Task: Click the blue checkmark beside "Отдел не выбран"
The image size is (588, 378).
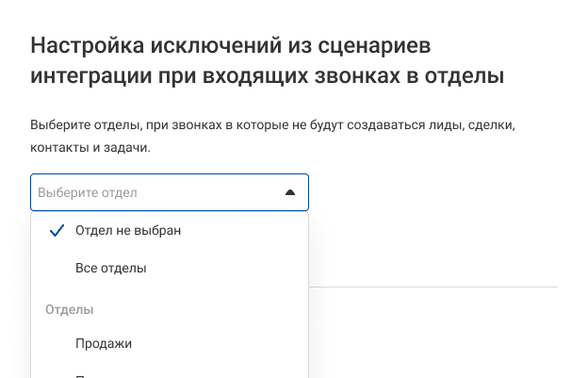Action: [x=56, y=231]
